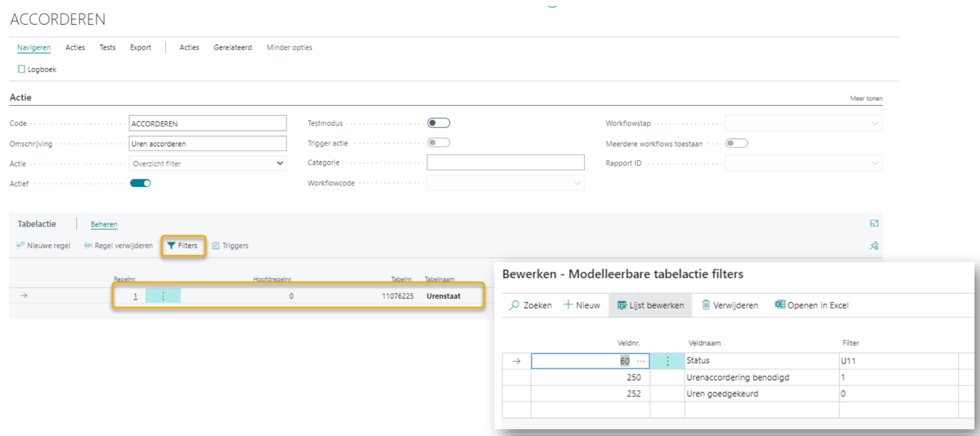The height and width of the screenshot is (436, 980).
Task: Click the Zoeken magnifier in filters dialog
Action: click(514, 305)
